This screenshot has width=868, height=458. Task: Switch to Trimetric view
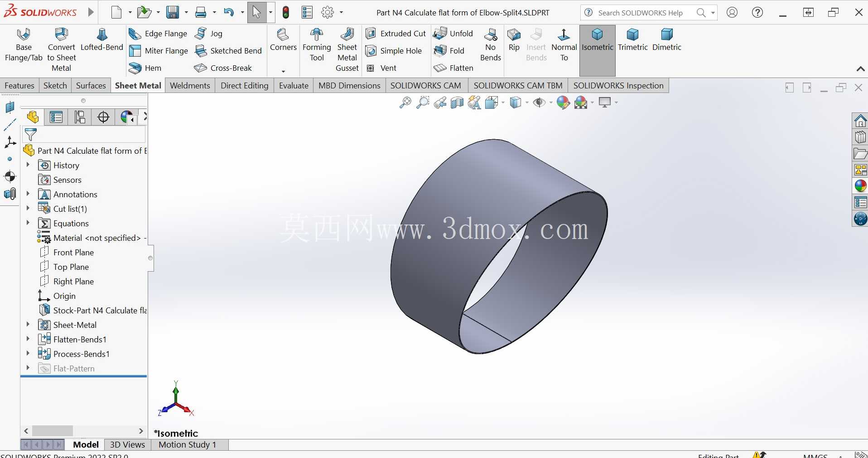(x=632, y=39)
